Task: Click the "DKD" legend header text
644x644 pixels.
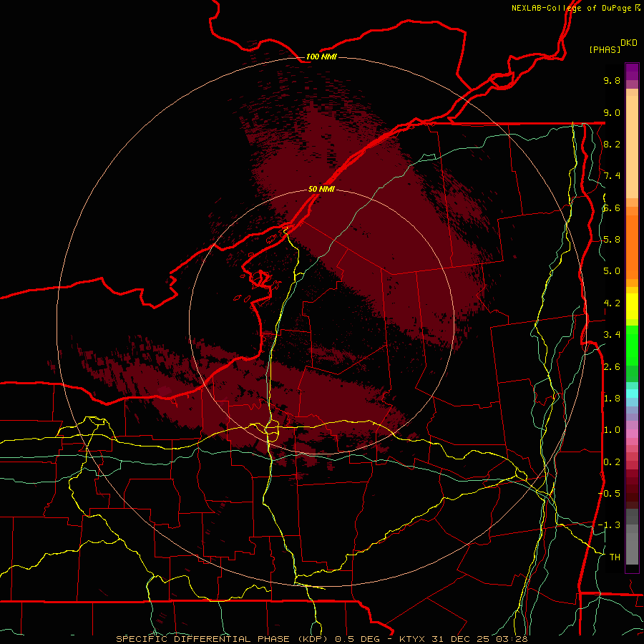Action: click(x=629, y=43)
